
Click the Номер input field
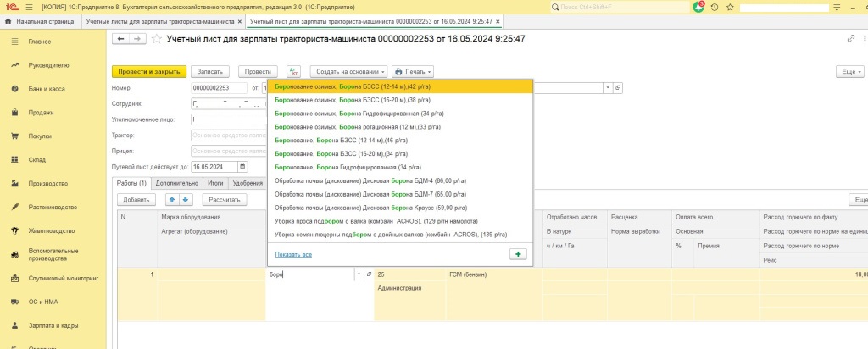(x=218, y=87)
